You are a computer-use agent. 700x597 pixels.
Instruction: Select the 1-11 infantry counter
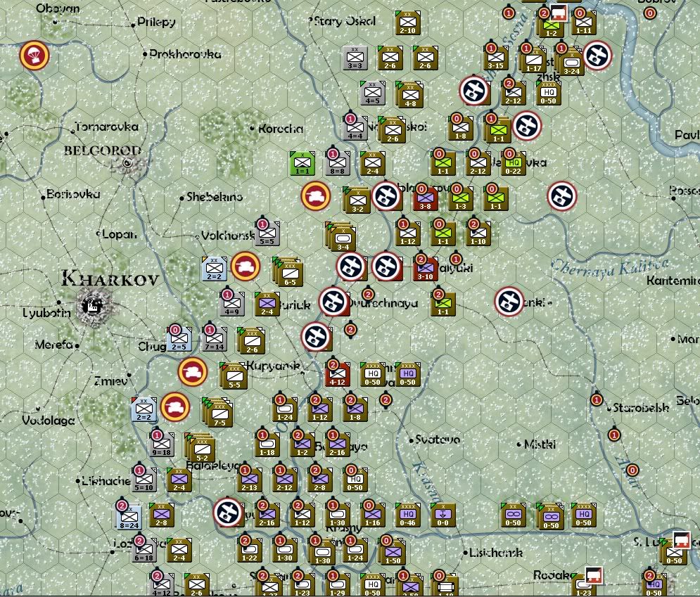(583, 23)
